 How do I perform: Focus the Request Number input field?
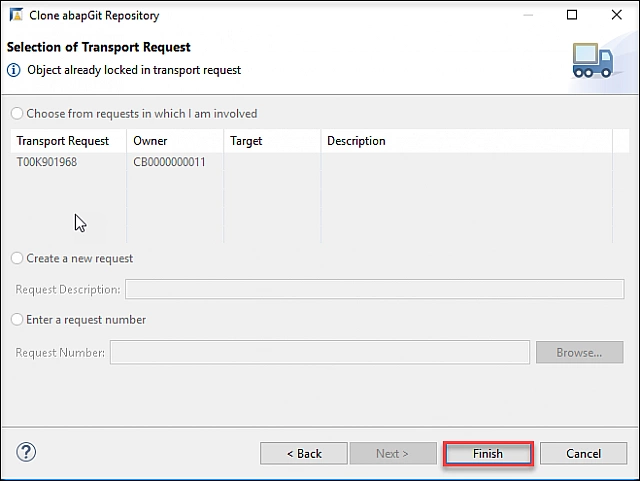pyautogui.click(x=319, y=352)
